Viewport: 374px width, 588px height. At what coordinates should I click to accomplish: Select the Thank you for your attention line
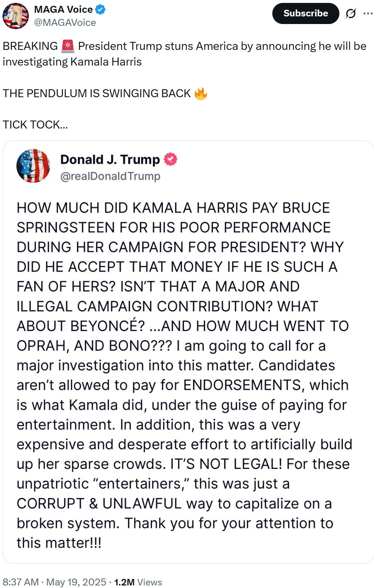(x=229, y=523)
